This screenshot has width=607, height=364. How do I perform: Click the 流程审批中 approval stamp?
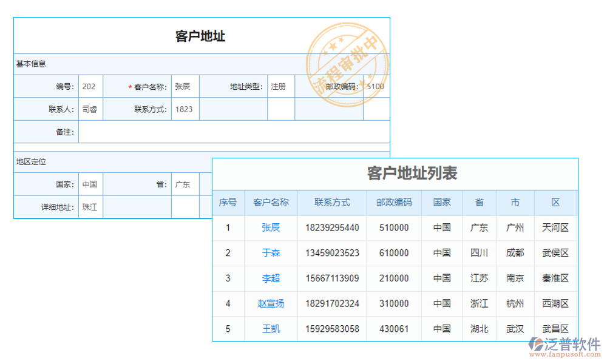point(345,64)
